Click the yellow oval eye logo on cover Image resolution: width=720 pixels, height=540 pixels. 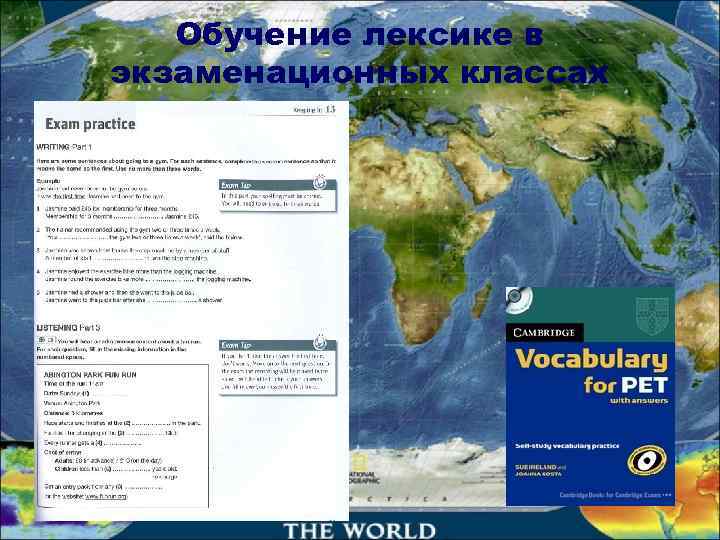647,460
